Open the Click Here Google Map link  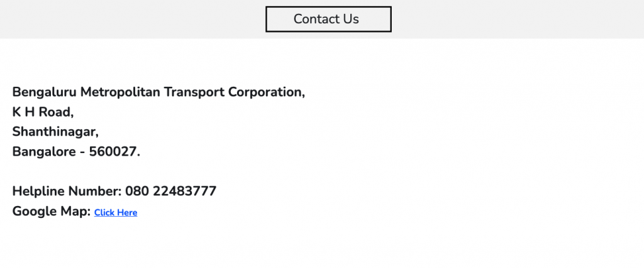coord(116,213)
